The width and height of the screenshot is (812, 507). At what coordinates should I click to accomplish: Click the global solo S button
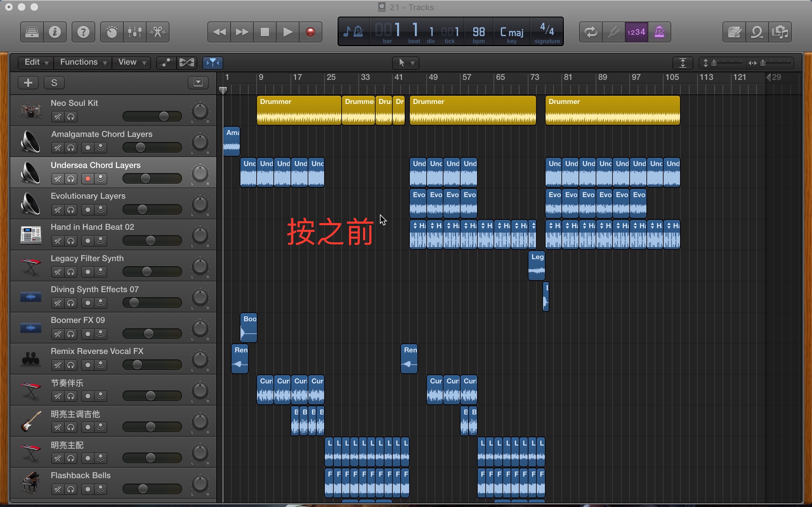point(54,82)
